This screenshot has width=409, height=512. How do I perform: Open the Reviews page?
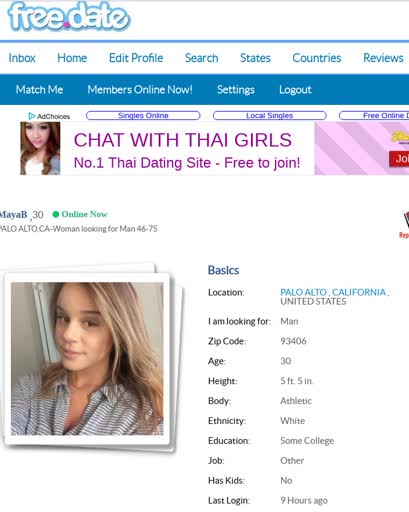383,58
